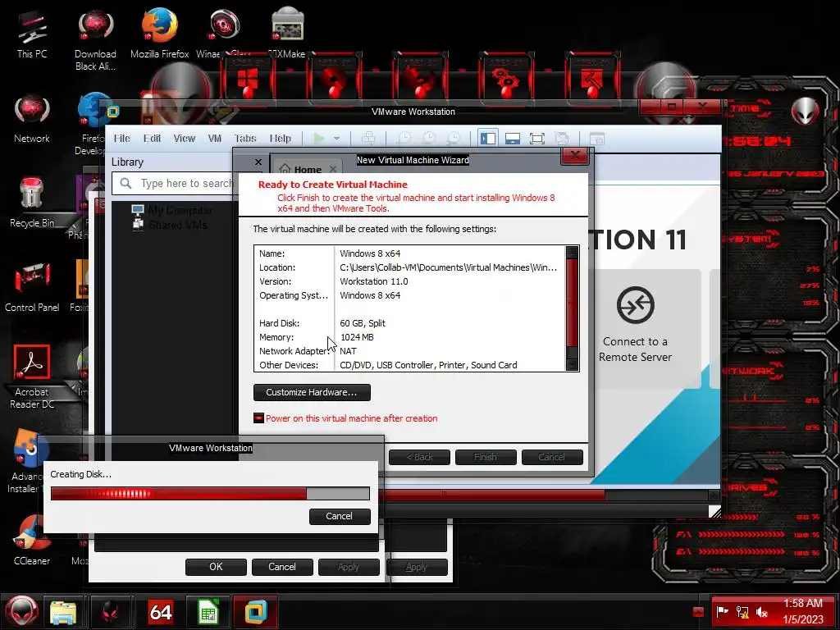Open Acrobat Reader DC desktop icon
This screenshot has height=630, width=840.
point(32,377)
